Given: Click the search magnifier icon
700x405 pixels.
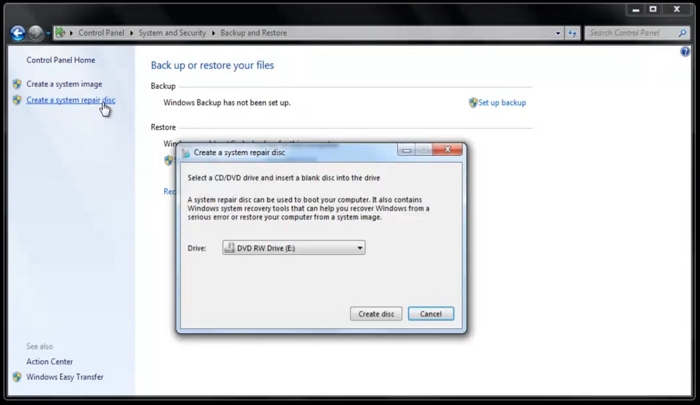Looking at the screenshot, I should (682, 33).
